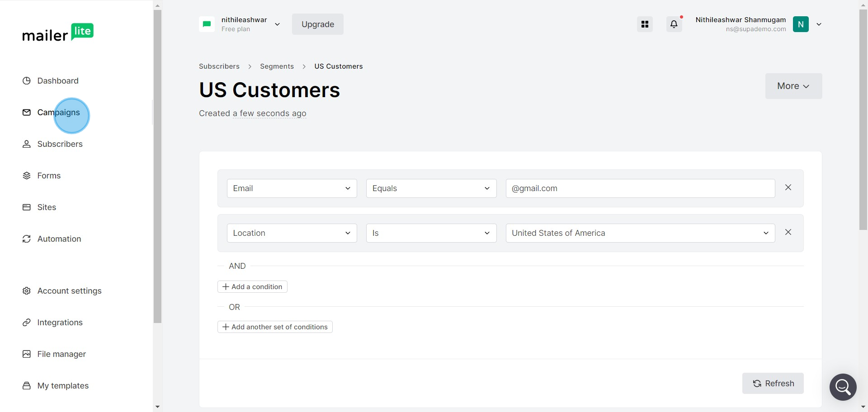
Task: Click the Integrations link icon
Action: point(27,323)
